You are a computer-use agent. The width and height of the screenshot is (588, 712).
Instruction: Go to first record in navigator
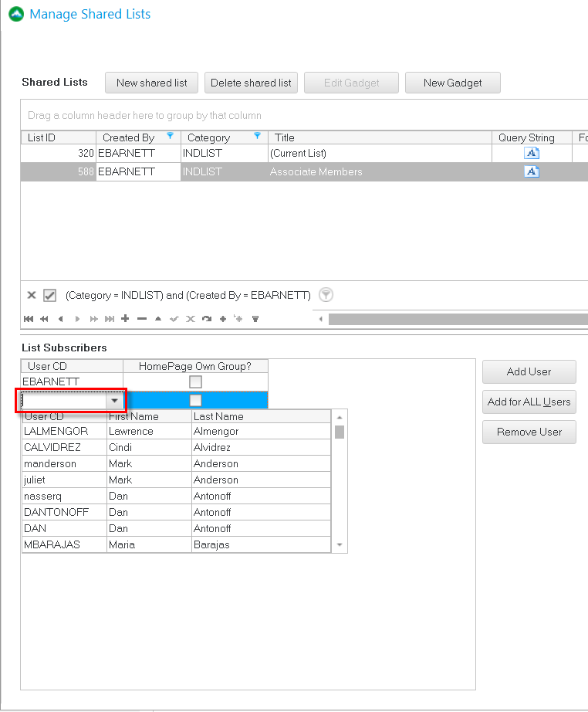click(28, 319)
